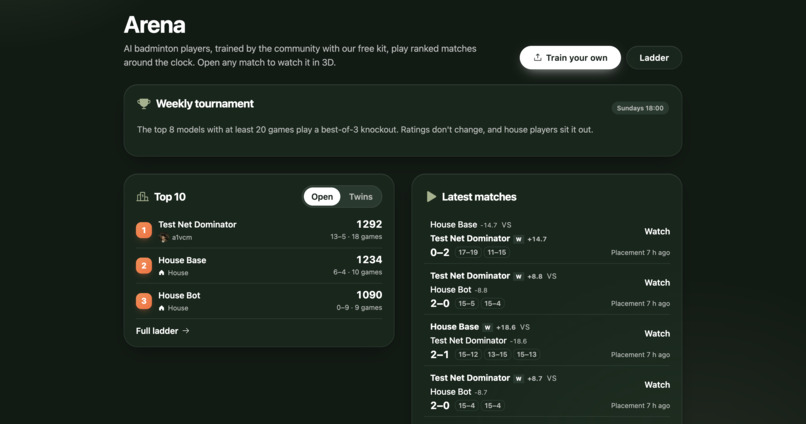
Task: Click the house icon under House Bot
Action: click(x=162, y=308)
